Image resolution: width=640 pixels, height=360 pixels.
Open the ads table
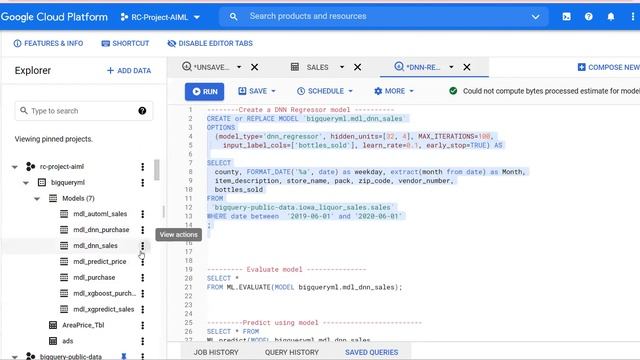coord(67,341)
